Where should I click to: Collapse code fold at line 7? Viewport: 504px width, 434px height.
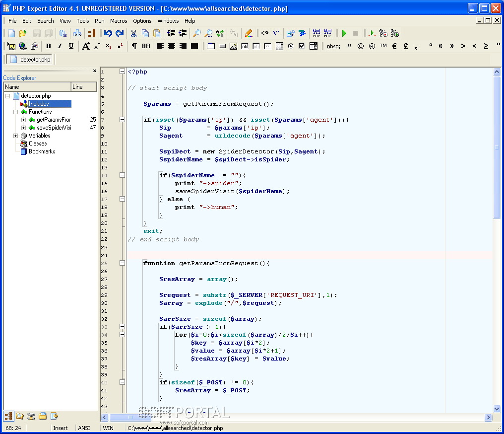click(x=122, y=119)
